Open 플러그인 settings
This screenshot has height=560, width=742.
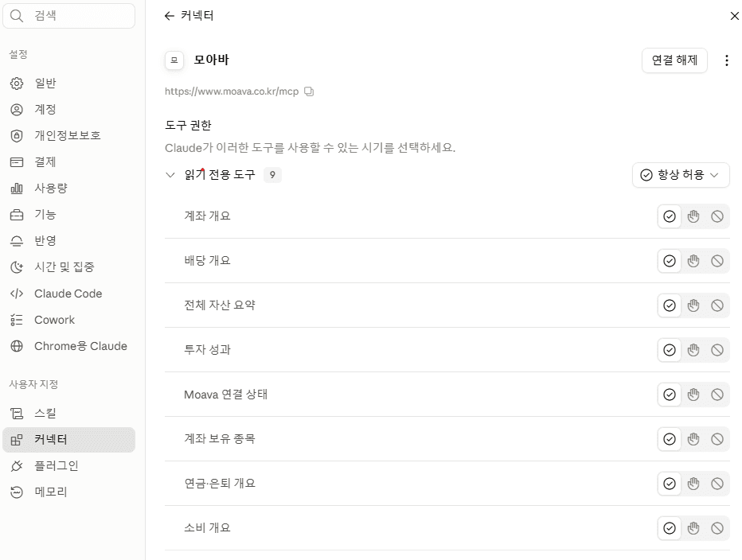69,466
